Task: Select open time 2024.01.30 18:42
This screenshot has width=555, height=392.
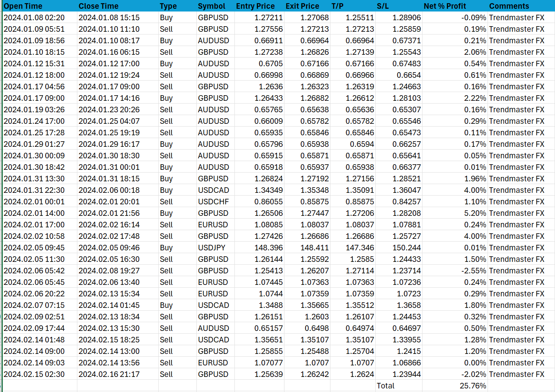Action: coord(40,167)
